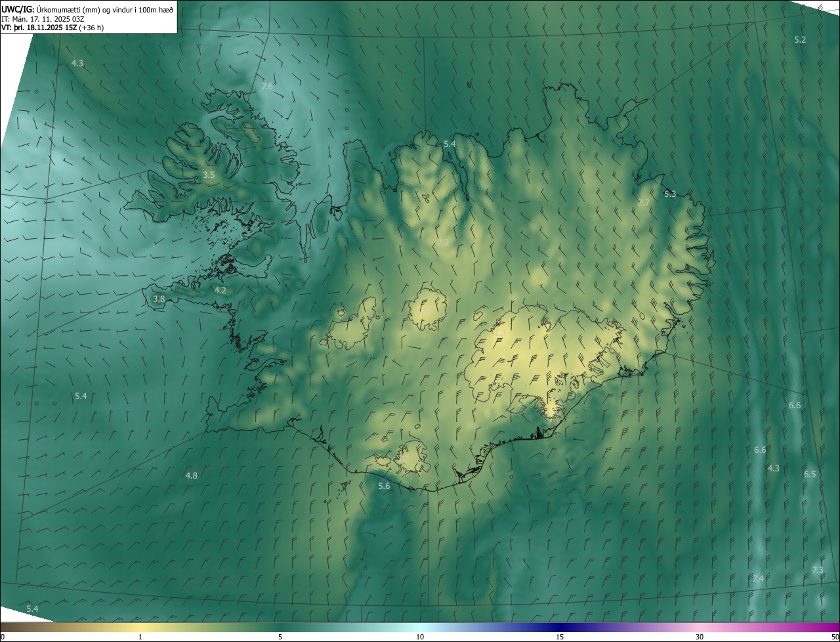The image size is (840, 642).
Task: Click the 5.3 value label on the east coast
Action: pyautogui.click(x=669, y=194)
